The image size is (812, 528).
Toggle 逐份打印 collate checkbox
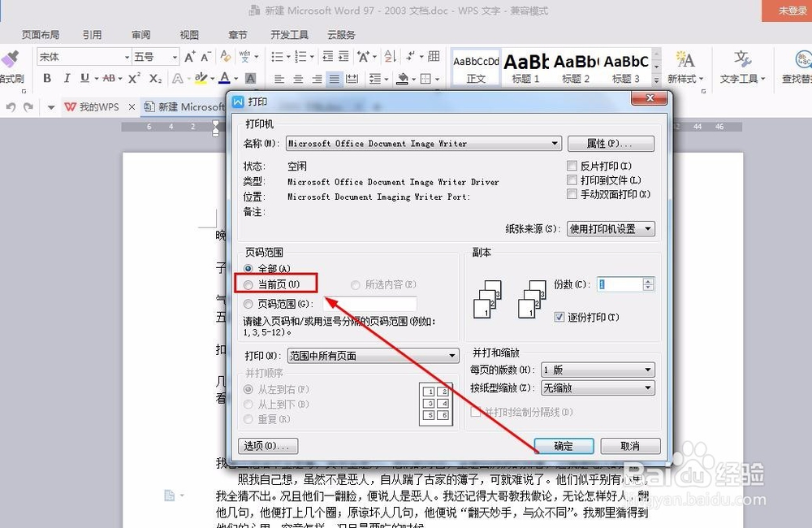[x=559, y=317]
